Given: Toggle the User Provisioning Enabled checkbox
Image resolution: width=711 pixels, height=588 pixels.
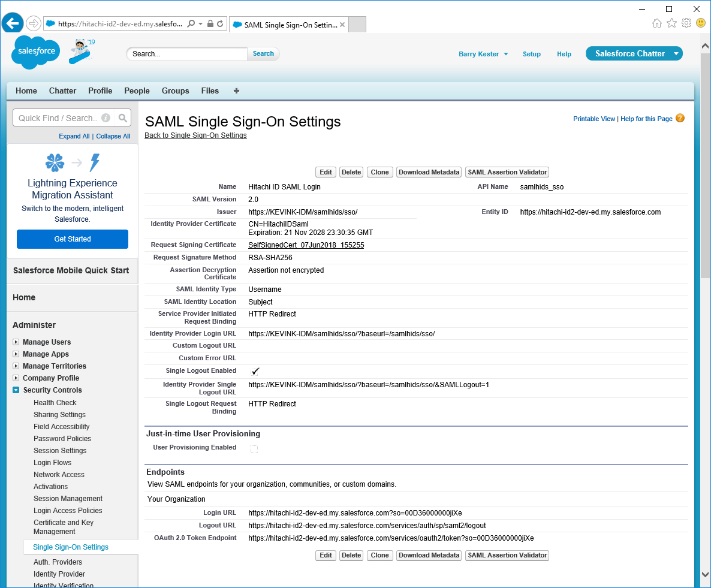Looking at the screenshot, I should (x=254, y=449).
